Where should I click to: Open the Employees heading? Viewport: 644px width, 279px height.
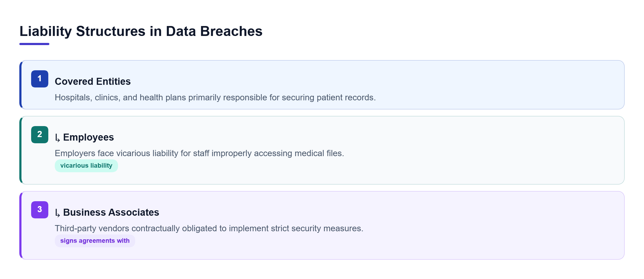[x=89, y=137]
